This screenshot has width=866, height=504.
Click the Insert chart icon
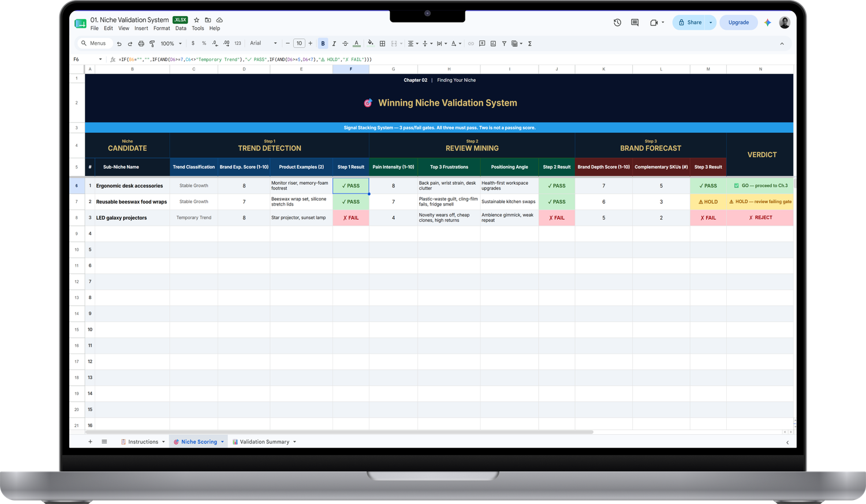click(493, 43)
